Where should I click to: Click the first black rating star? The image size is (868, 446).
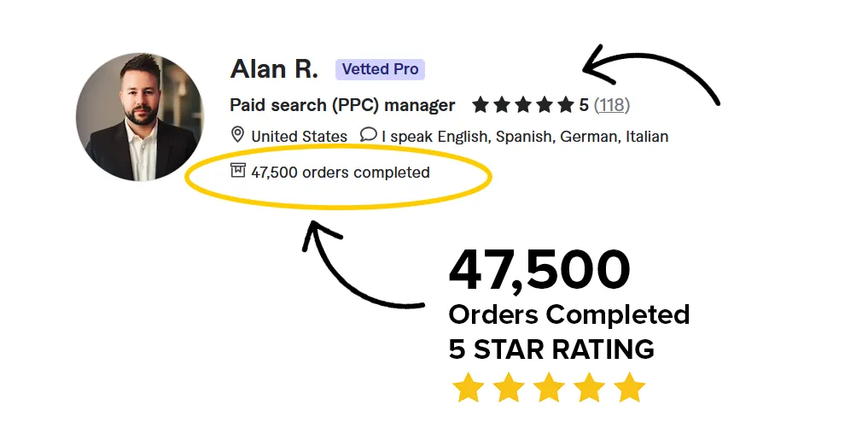[x=481, y=105]
